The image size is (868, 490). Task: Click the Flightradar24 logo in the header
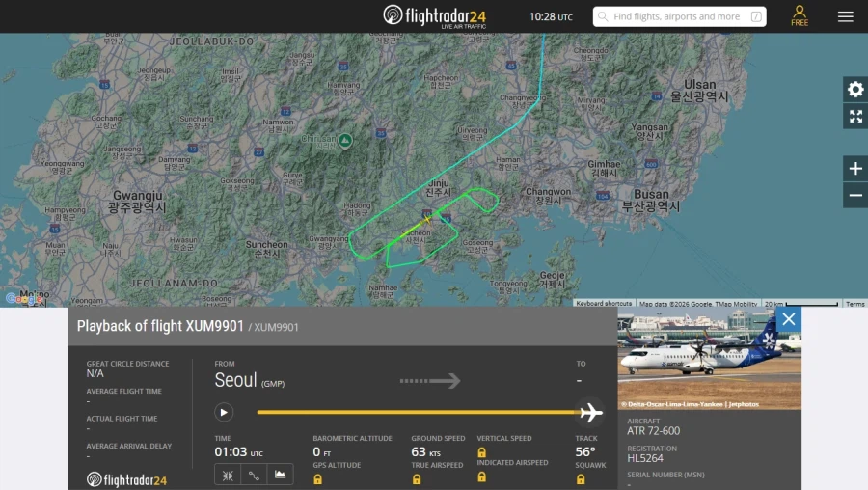tap(434, 16)
